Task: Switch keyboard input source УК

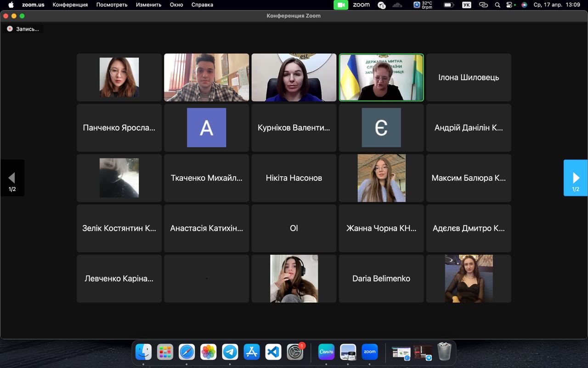Action: [467, 5]
